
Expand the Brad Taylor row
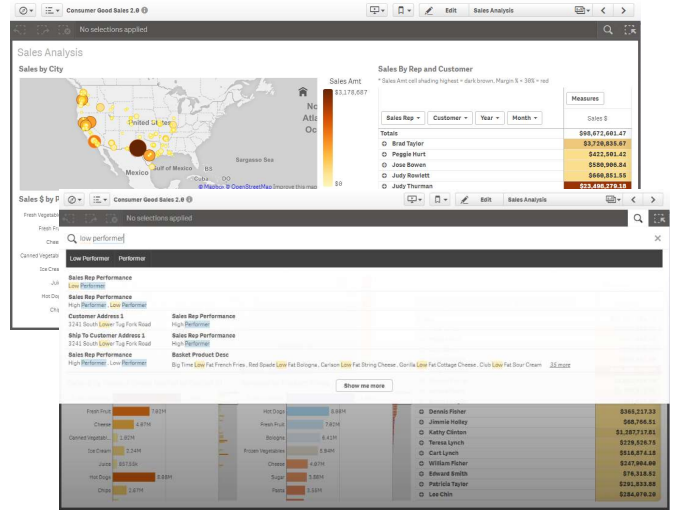tap(385, 144)
